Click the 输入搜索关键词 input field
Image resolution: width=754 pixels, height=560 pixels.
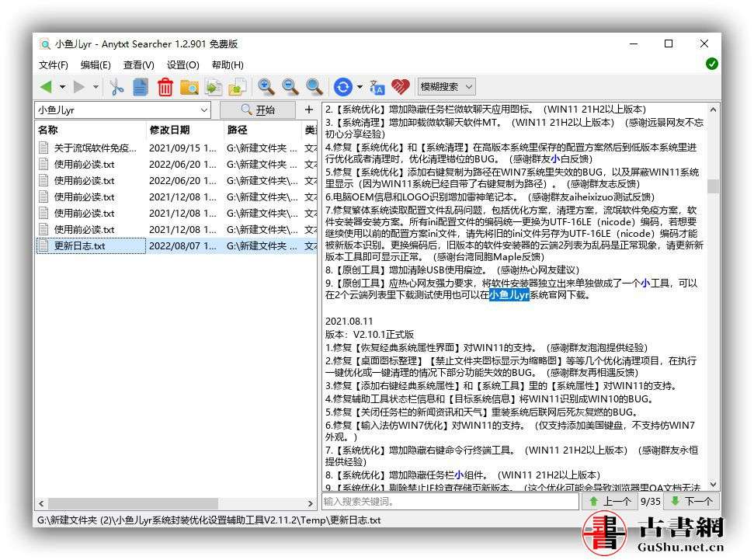coord(450,501)
